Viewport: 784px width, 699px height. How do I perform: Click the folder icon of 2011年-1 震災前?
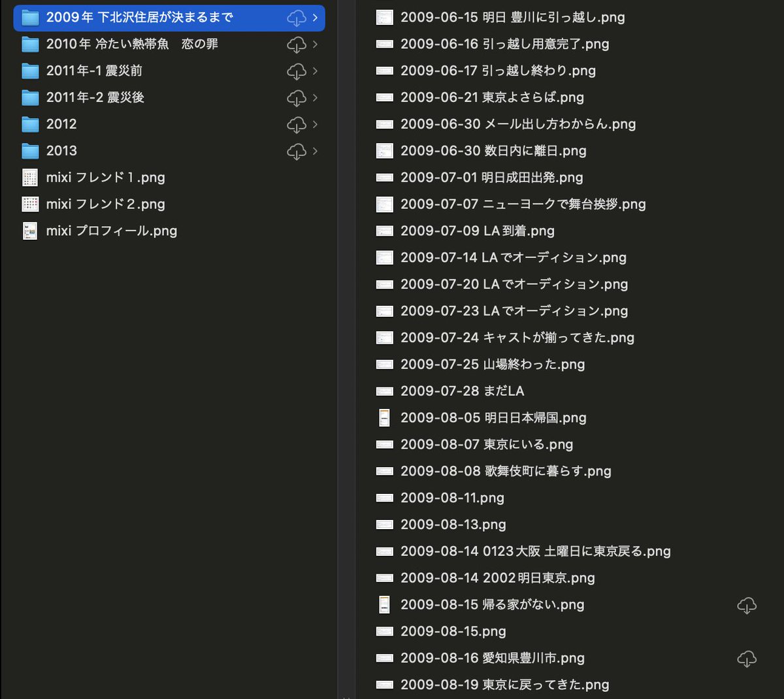point(30,71)
